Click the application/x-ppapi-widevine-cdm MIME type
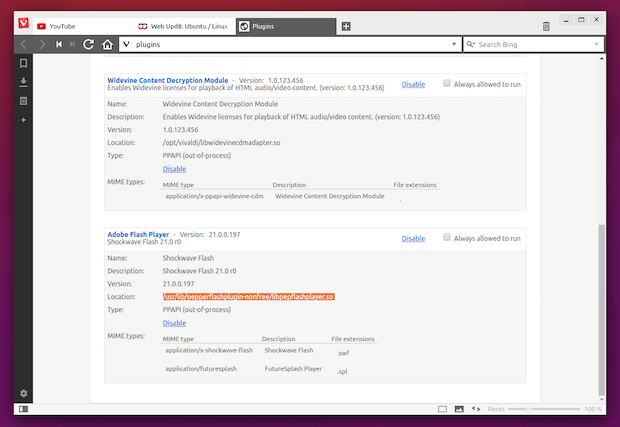Image resolution: width=620 pixels, height=427 pixels. [x=214, y=196]
